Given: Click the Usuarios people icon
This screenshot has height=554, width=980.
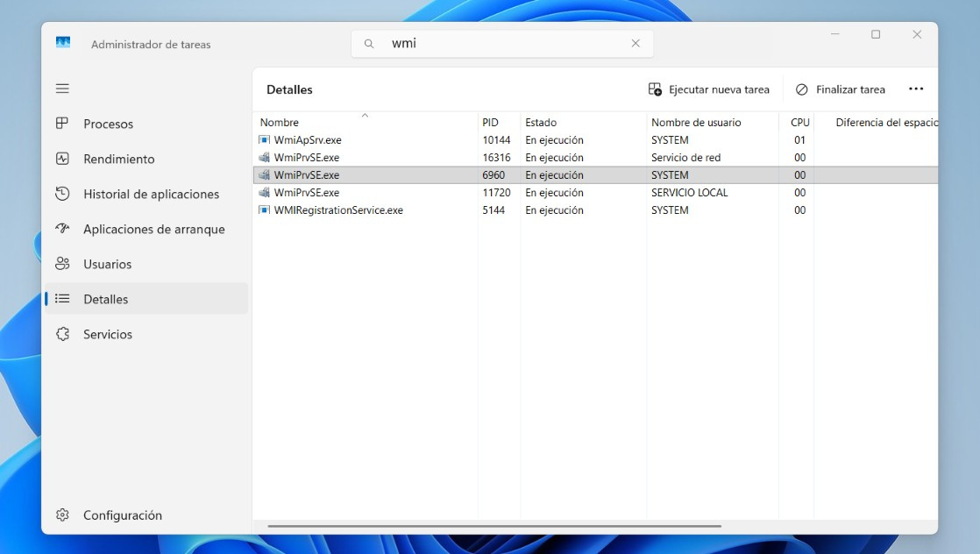Looking at the screenshot, I should (62, 263).
